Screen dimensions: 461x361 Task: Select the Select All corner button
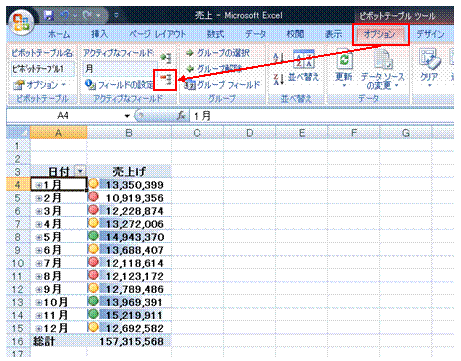(18, 133)
